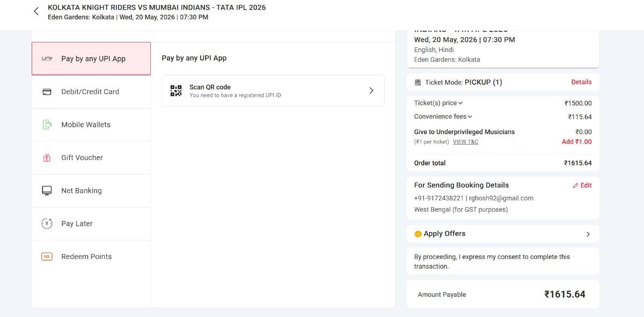Select Scan QR code option
The width and height of the screenshot is (644, 317).
pos(273,91)
